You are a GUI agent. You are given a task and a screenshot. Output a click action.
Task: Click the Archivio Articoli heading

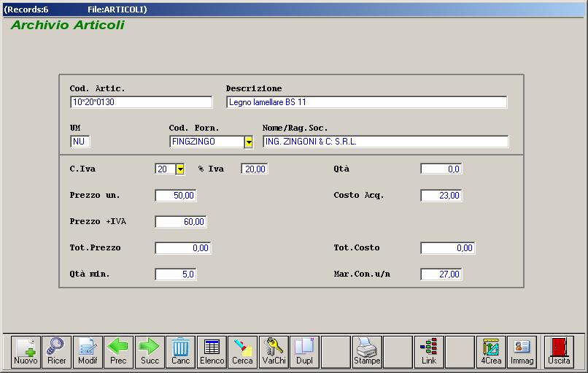pos(68,25)
